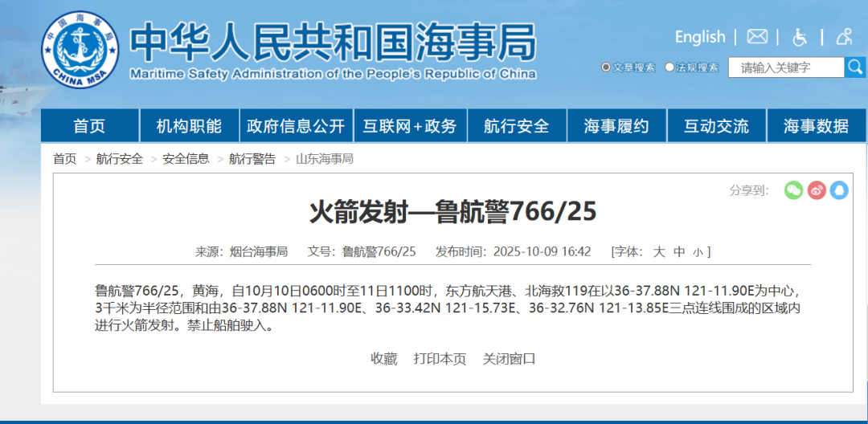Click the elderly-friendly mode icon
This screenshot has width=868, height=424.
click(844, 37)
